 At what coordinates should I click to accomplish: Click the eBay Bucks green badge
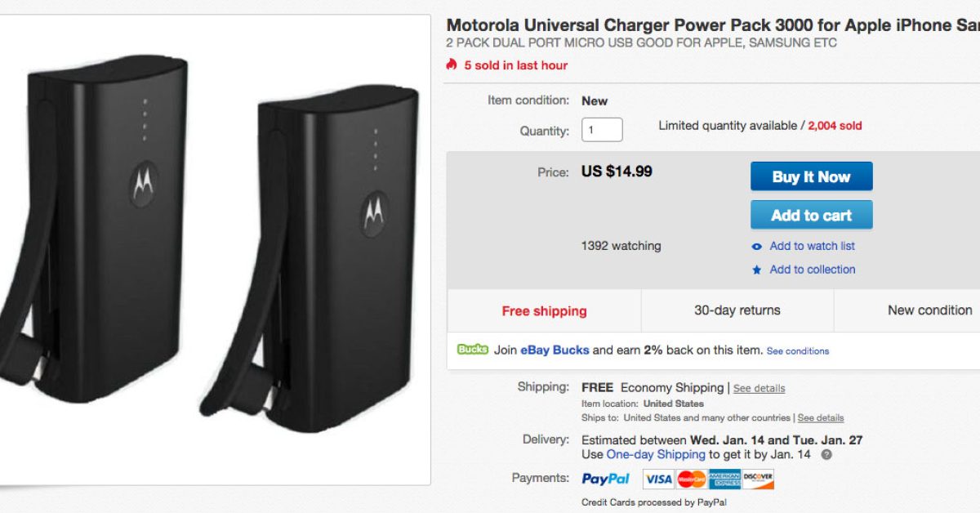[x=473, y=350]
